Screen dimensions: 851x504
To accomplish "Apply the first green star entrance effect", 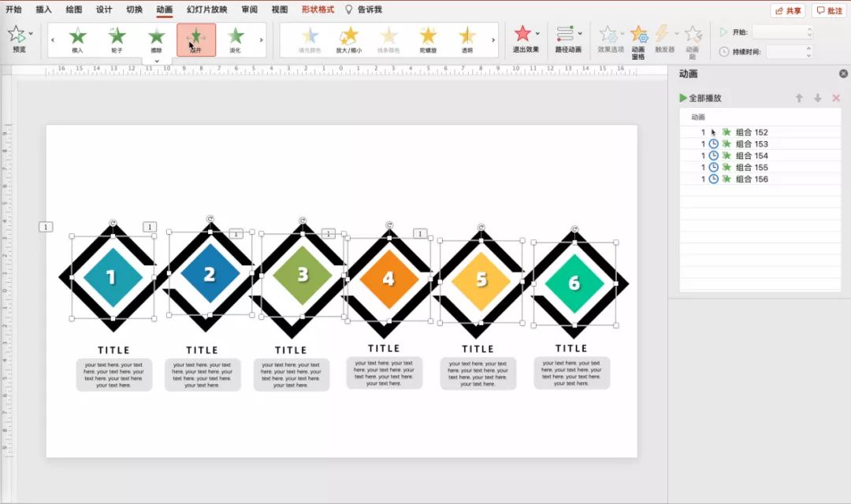I will coord(77,39).
